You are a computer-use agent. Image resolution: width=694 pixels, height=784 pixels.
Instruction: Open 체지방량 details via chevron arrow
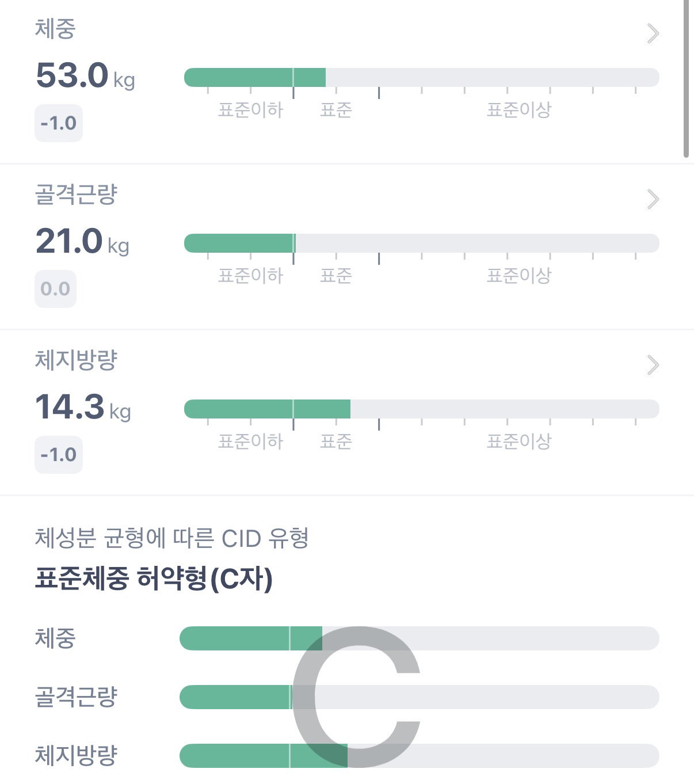653,365
